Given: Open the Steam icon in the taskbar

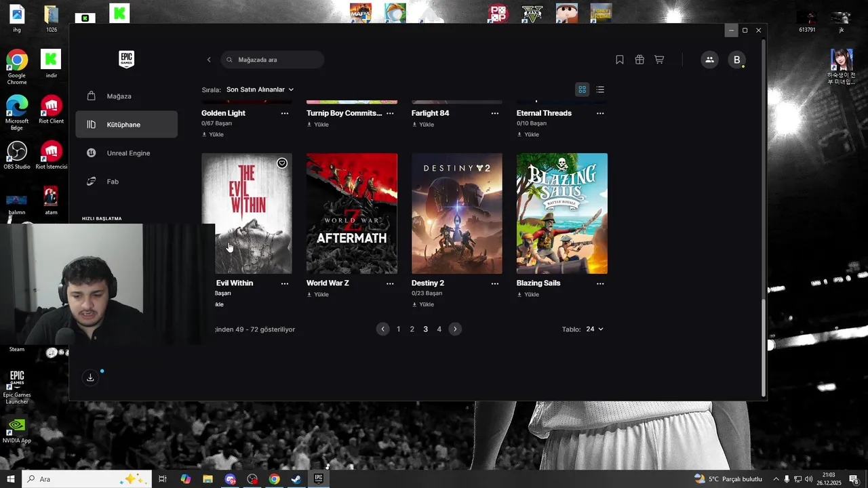Looking at the screenshot, I should coord(296,479).
